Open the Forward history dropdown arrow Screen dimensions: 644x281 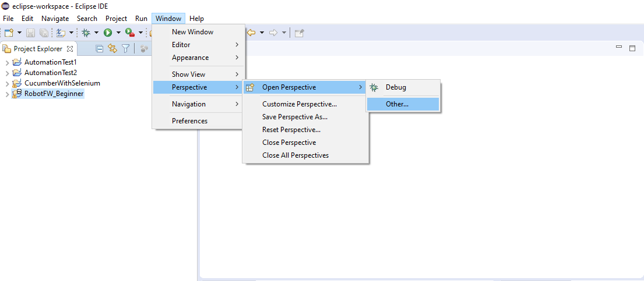[x=284, y=33]
